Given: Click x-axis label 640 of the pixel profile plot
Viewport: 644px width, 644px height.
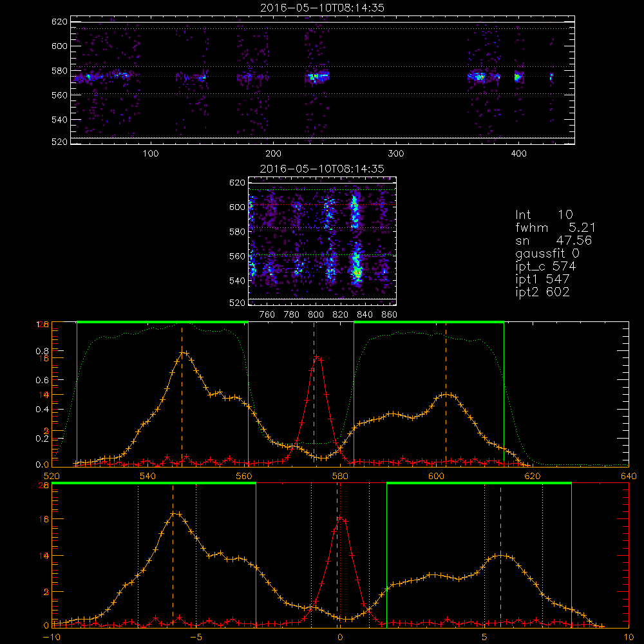Looking at the screenshot, I should tap(629, 477).
